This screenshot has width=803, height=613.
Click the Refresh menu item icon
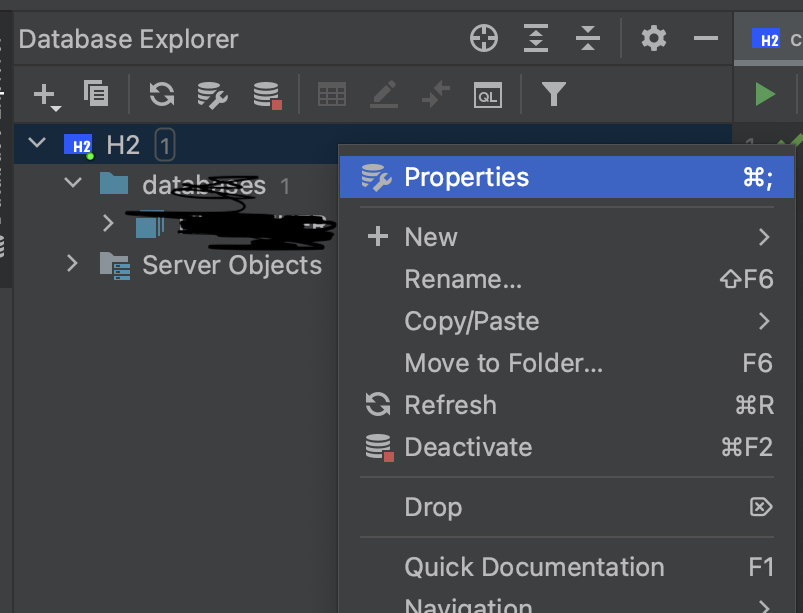point(378,405)
